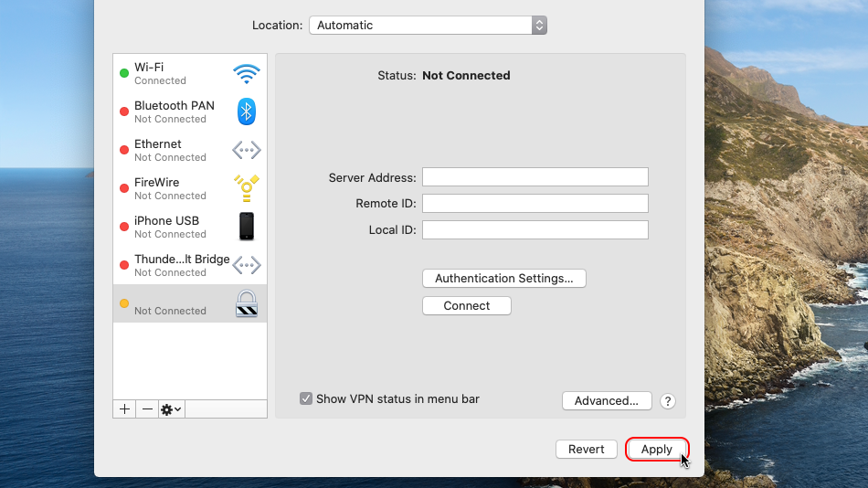The height and width of the screenshot is (488, 868).
Task: Focus the Server Address text field
Action: 535,177
